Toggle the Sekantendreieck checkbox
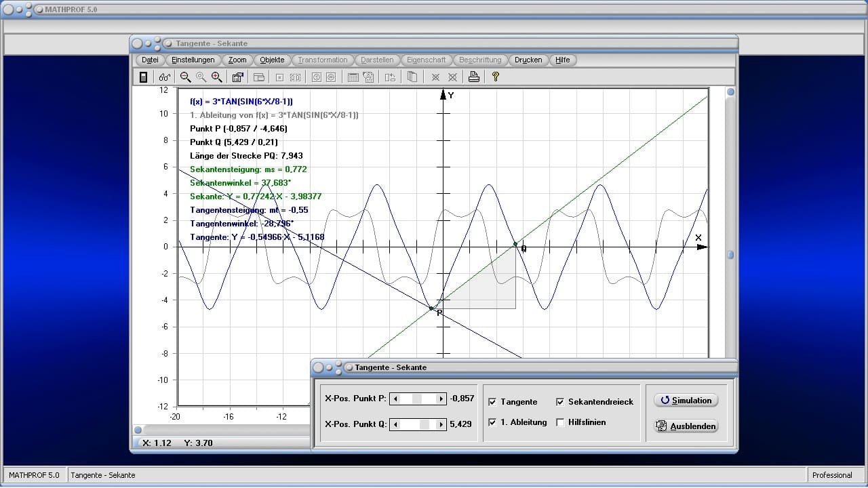868x488 pixels. tap(560, 402)
